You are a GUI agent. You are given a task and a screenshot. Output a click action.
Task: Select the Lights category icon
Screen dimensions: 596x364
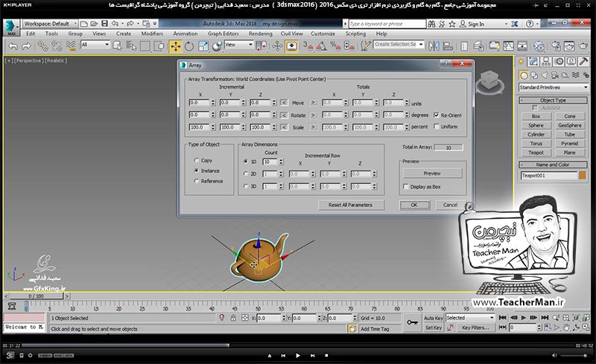pos(545,75)
